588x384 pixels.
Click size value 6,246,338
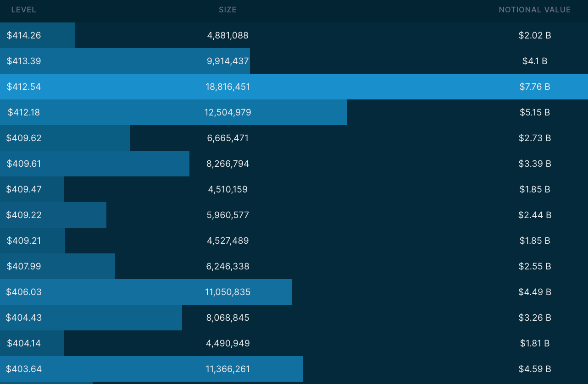228,266
